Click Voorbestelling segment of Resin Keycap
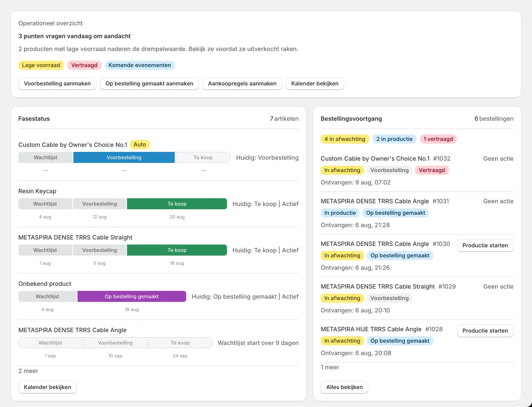The image size is (532, 407). (x=100, y=204)
